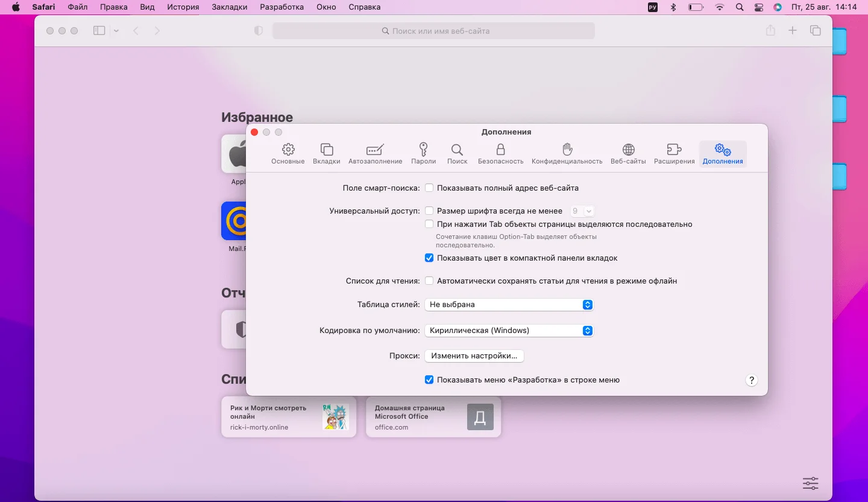
Task: Open the Закладки menu in menu bar
Action: (229, 7)
